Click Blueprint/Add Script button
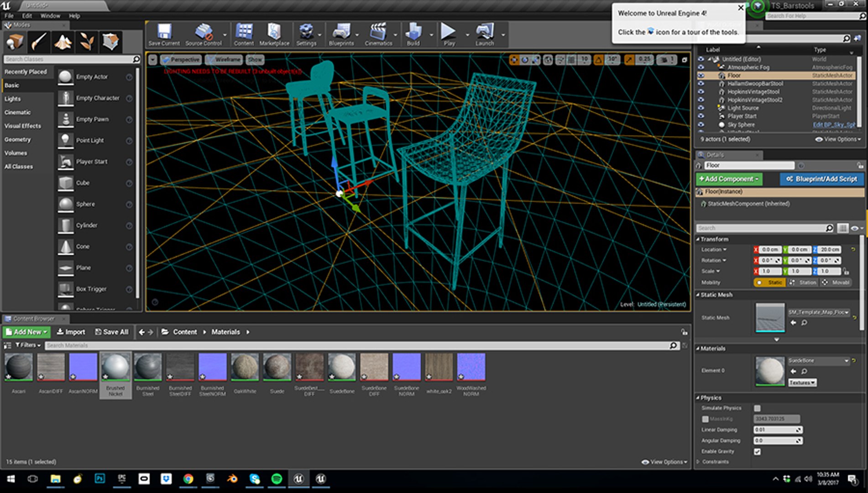Viewport: 868px width, 493px height. 821,179
